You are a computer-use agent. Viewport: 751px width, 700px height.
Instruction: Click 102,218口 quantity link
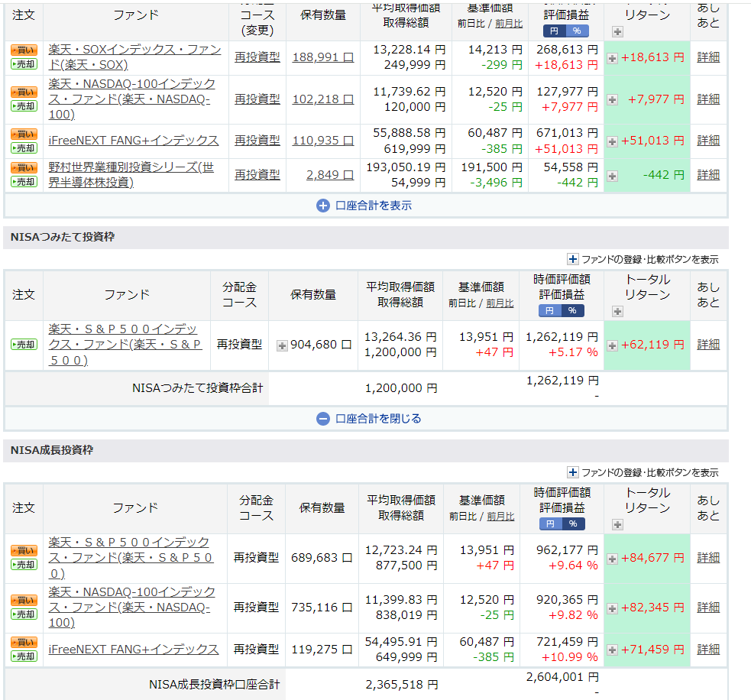[x=323, y=99]
